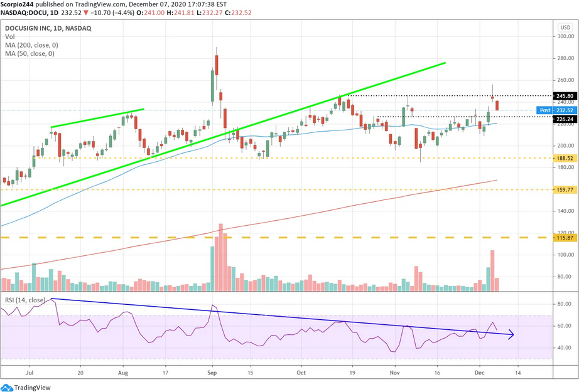Click the 260.00 price axis label
This screenshot has width=579, height=392.
click(566, 80)
